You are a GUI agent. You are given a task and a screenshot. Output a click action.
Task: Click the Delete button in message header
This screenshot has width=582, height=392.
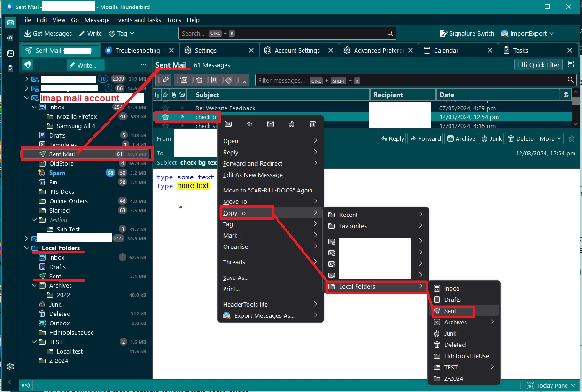click(520, 138)
